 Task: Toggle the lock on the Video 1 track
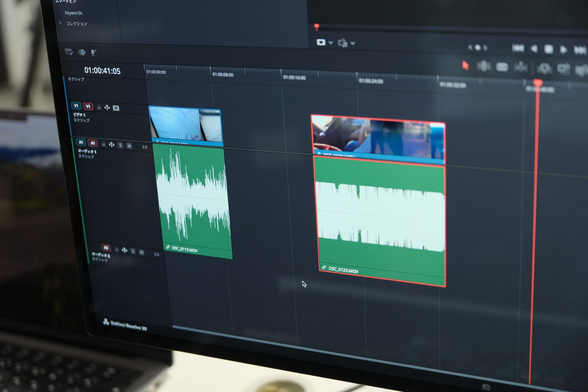coord(99,107)
